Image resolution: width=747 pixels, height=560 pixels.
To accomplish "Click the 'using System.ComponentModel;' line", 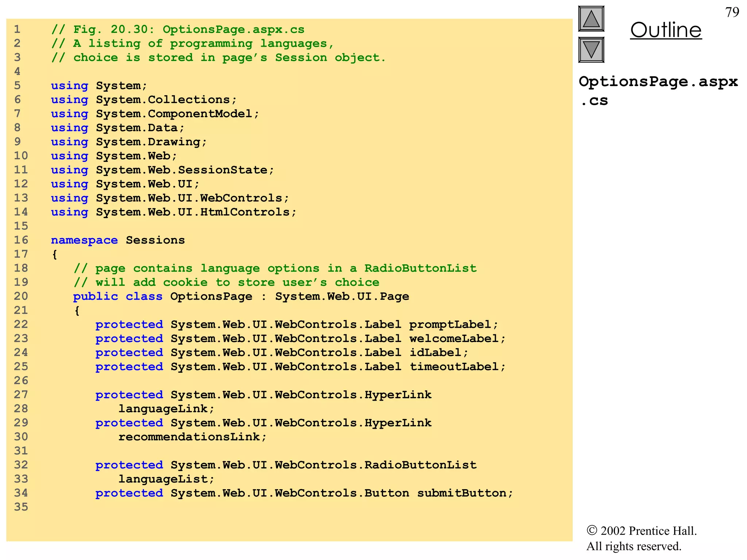I will [x=155, y=114].
